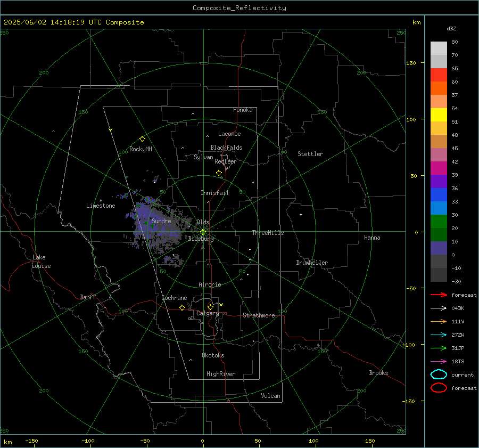Click the Sylvan town label
This screenshot has height=448, width=479.
[x=203, y=157]
